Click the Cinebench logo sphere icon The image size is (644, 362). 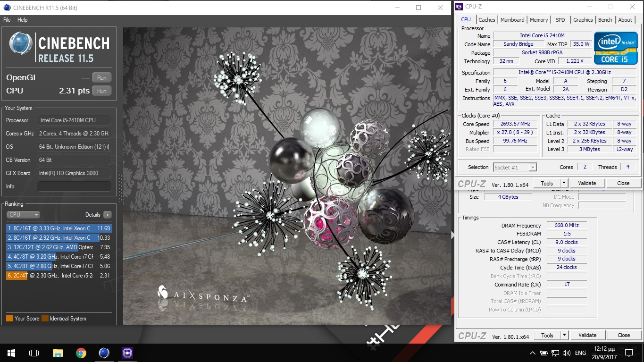(21, 44)
